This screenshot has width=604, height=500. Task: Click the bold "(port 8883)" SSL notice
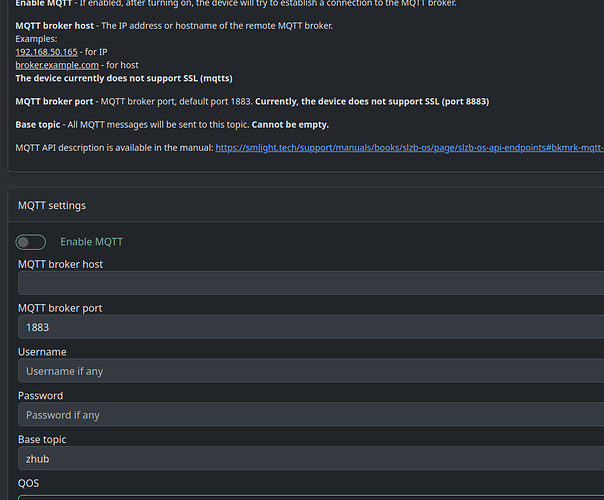pos(457,101)
